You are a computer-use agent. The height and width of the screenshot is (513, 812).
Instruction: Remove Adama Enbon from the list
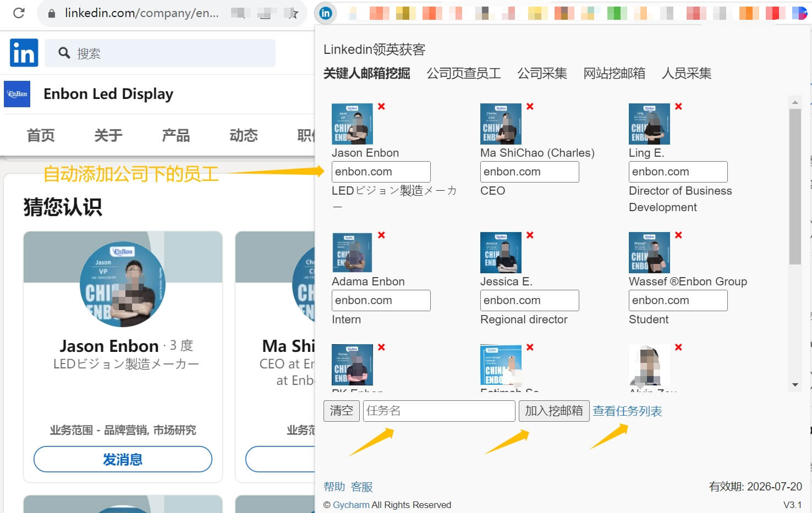tap(381, 235)
